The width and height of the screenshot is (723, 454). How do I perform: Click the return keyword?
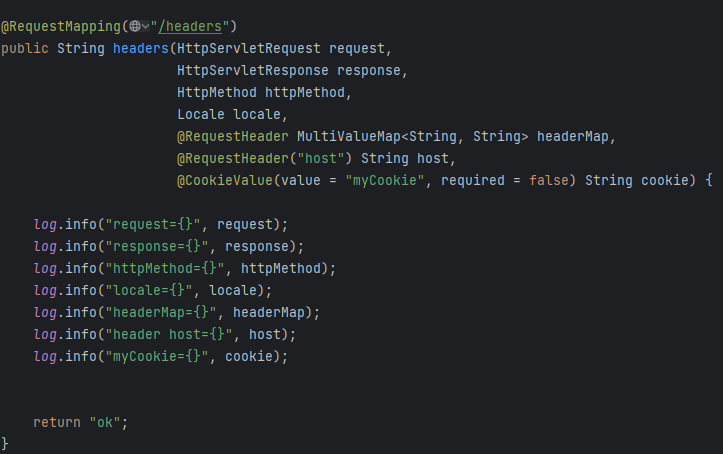(x=57, y=423)
